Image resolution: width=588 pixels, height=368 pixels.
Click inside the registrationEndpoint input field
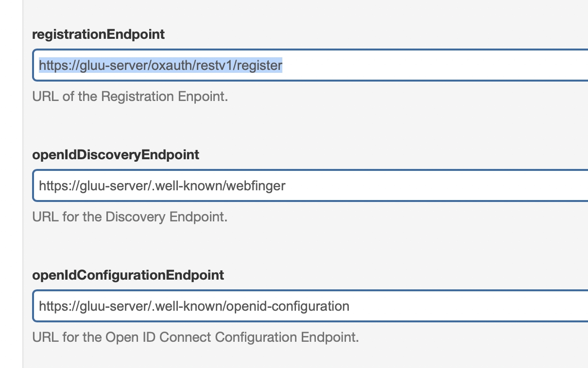click(311, 65)
